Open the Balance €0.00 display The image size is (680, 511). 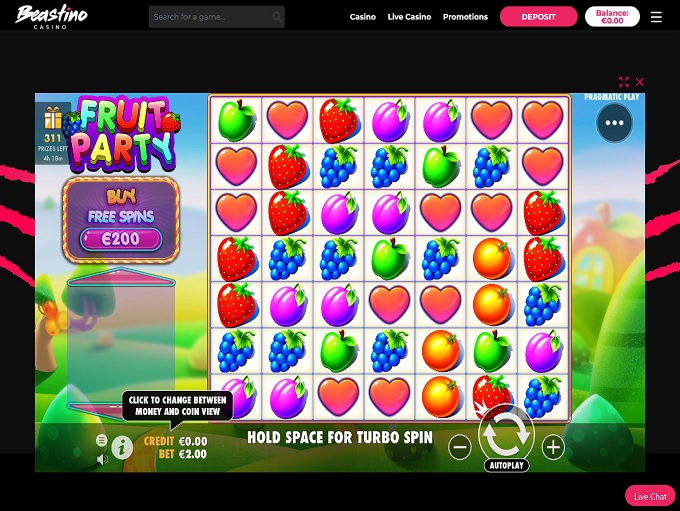click(x=612, y=17)
